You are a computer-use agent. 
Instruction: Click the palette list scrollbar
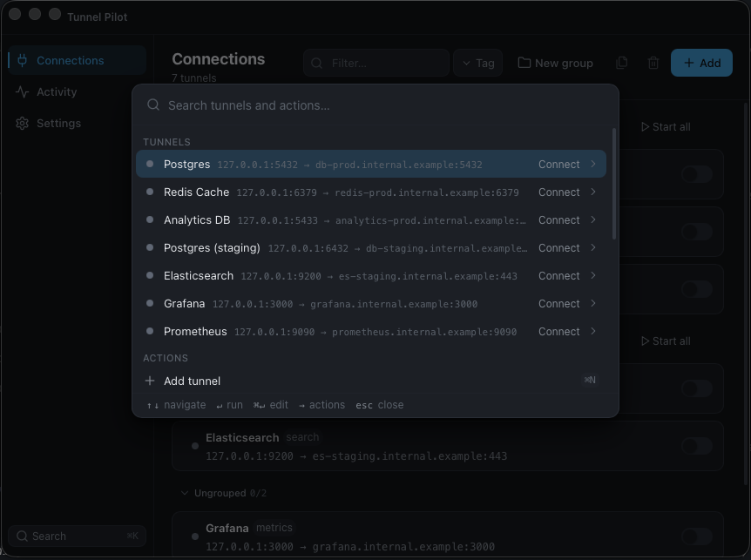[x=614, y=184]
